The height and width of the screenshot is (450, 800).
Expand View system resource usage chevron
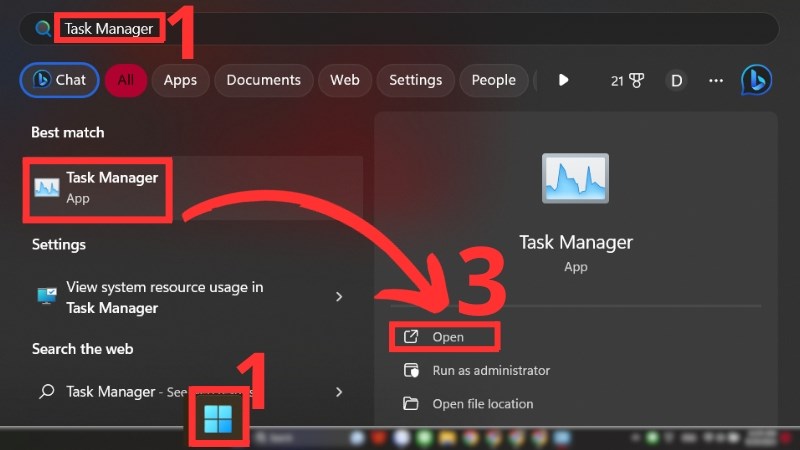point(339,297)
